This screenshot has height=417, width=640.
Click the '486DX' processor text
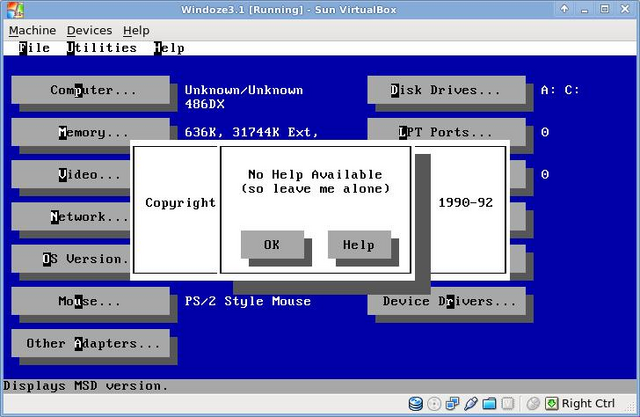click(x=204, y=104)
